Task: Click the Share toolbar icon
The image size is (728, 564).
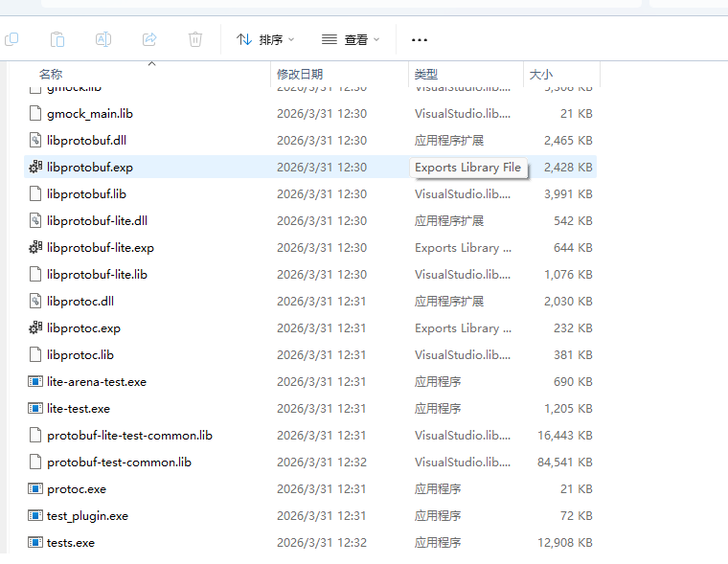Action: pyautogui.click(x=149, y=39)
